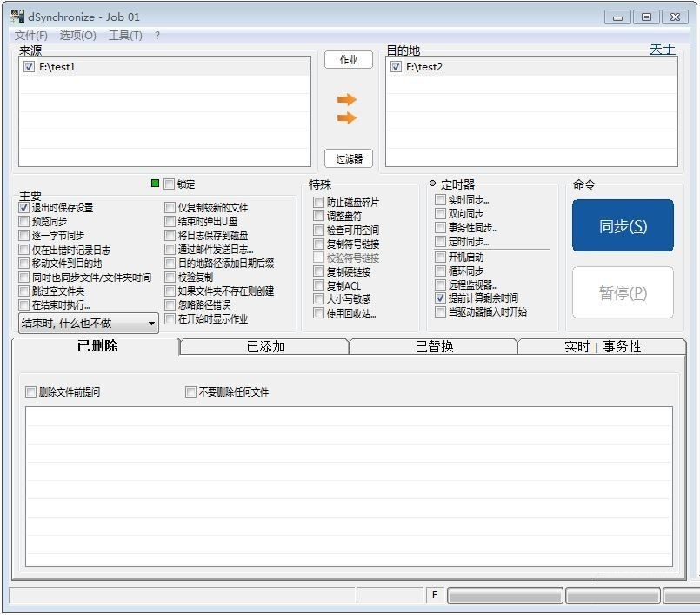Click the deleted files list area
The image size is (700, 615).
coord(349,487)
